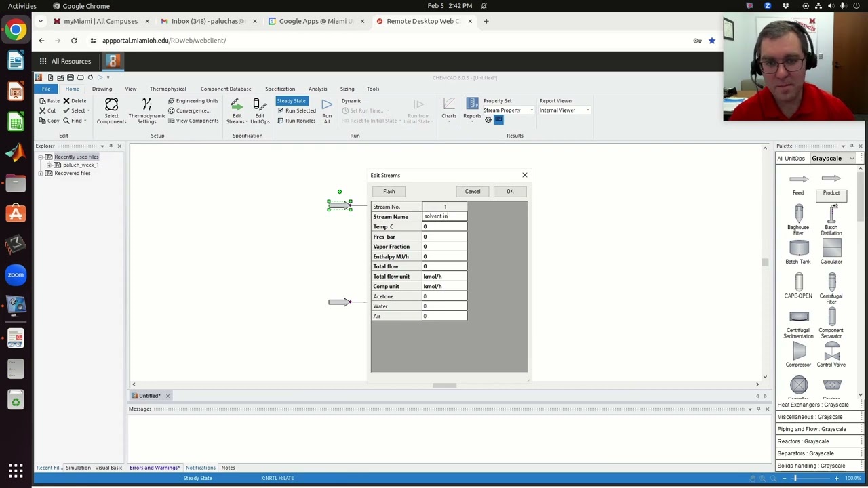Click the results settings gear icon
This screenshot has width=868, height=488.
click(488, 120)
